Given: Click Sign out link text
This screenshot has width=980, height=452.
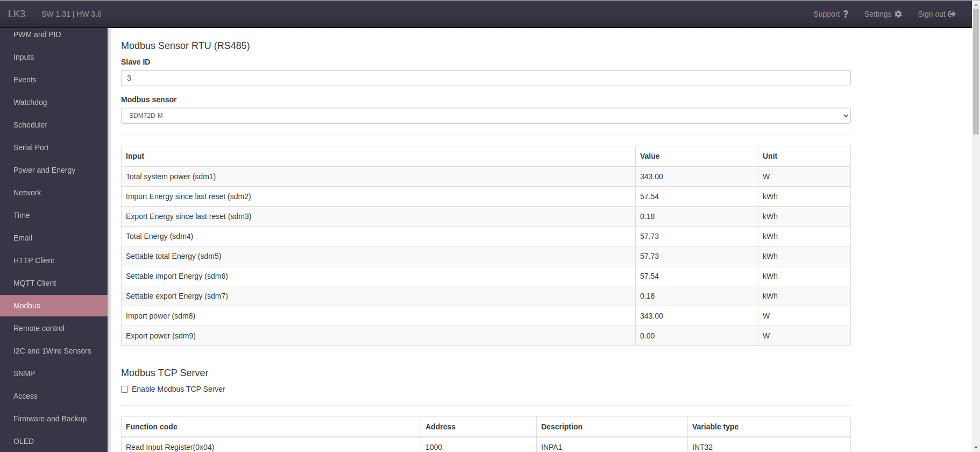Looking at the screenshot, I should tap(932, 14).
